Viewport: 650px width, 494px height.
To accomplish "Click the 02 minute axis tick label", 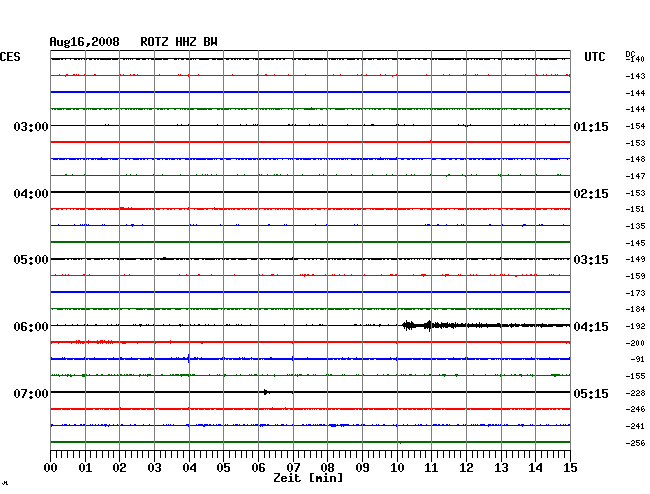I will (x=119, y=467).
